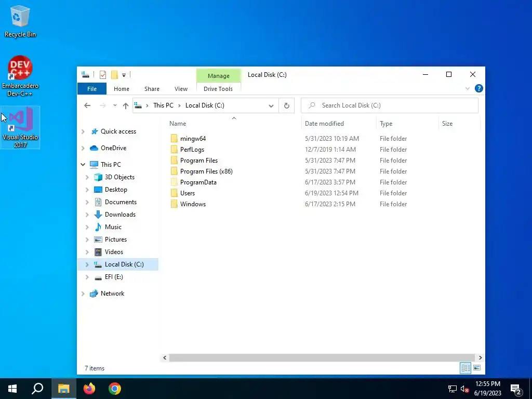Screen dimensions: 532x399
Task: Select EFI (E:) drive in navigation pane
Action: tap(114, 277)
